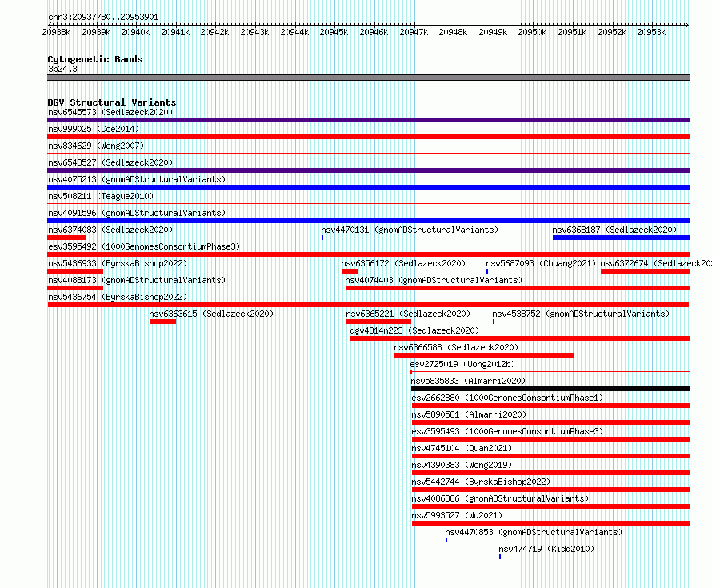The image size is (712, 588).
Task: Open nsv4075213 gnomAD variant label
Action: [x=137, y=179]
